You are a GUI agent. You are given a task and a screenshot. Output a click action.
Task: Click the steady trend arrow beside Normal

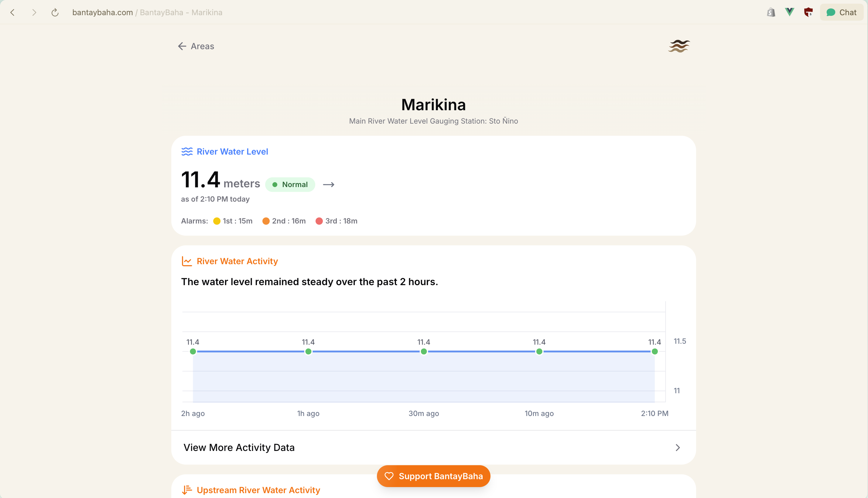coord(328,185)
